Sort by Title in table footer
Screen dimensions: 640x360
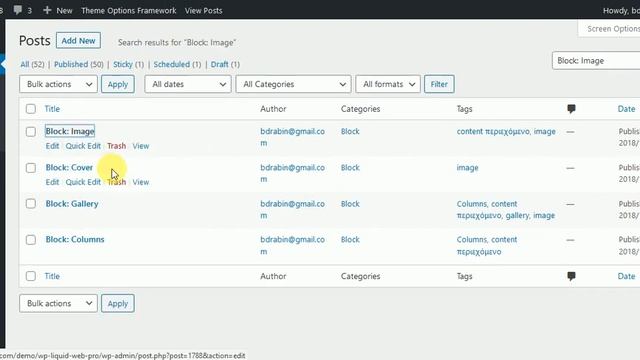click(52, 276)
